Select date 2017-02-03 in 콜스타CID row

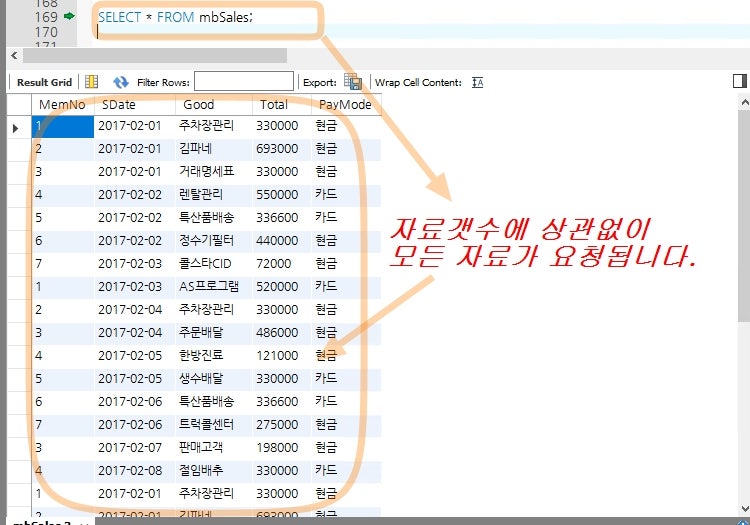135,263
